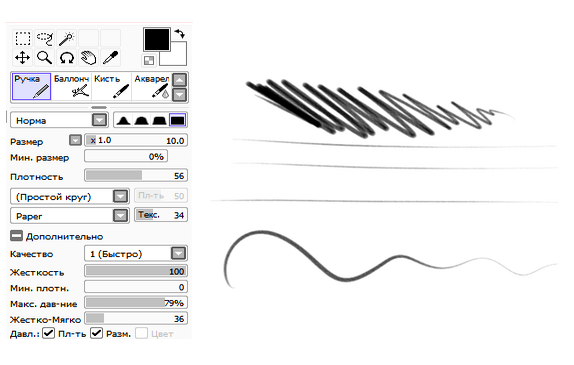Select the magic wand tool
This screenshot has width=574, height=365.
coord(67,38)
